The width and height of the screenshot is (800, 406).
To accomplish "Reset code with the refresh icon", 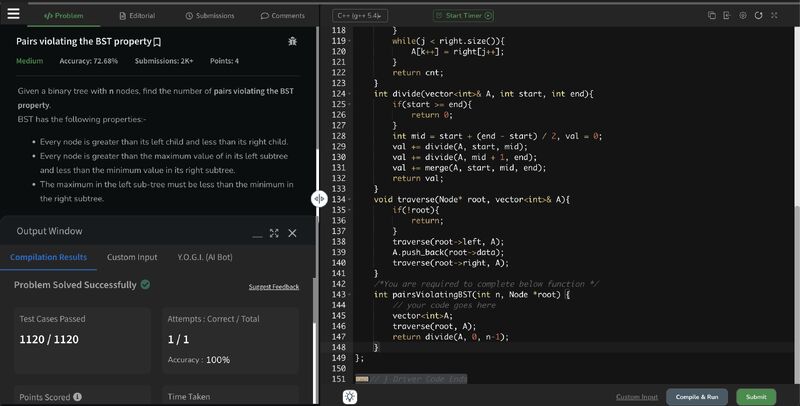I will point(759,15).
